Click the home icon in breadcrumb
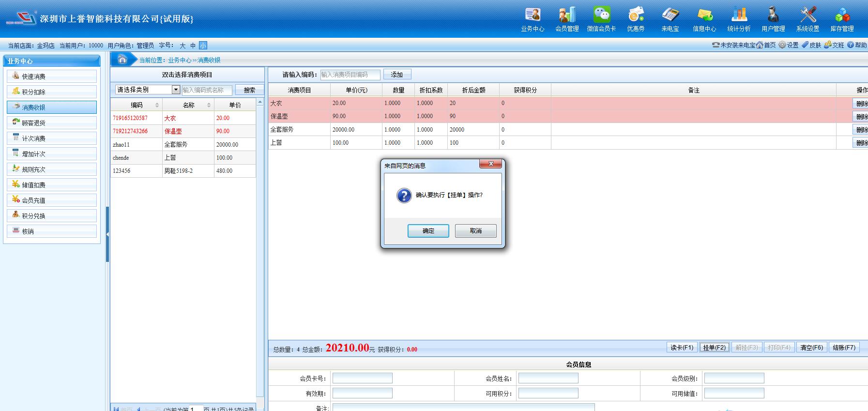 point(122,60)
